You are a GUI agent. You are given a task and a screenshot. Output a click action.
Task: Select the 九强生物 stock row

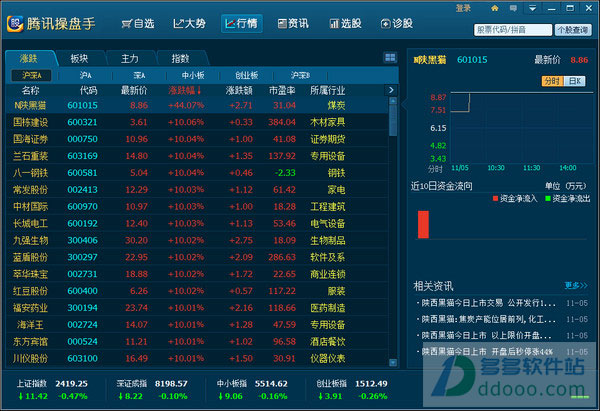(x=197, y=240)
